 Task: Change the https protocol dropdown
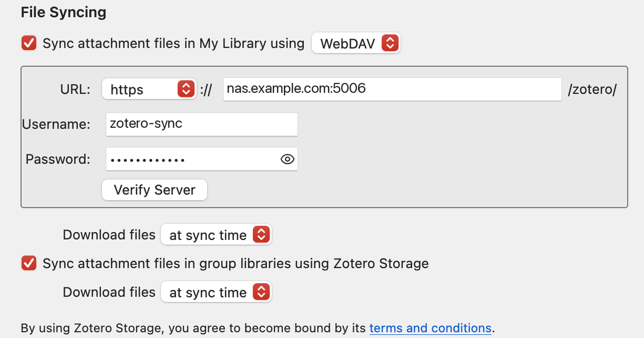148,89
